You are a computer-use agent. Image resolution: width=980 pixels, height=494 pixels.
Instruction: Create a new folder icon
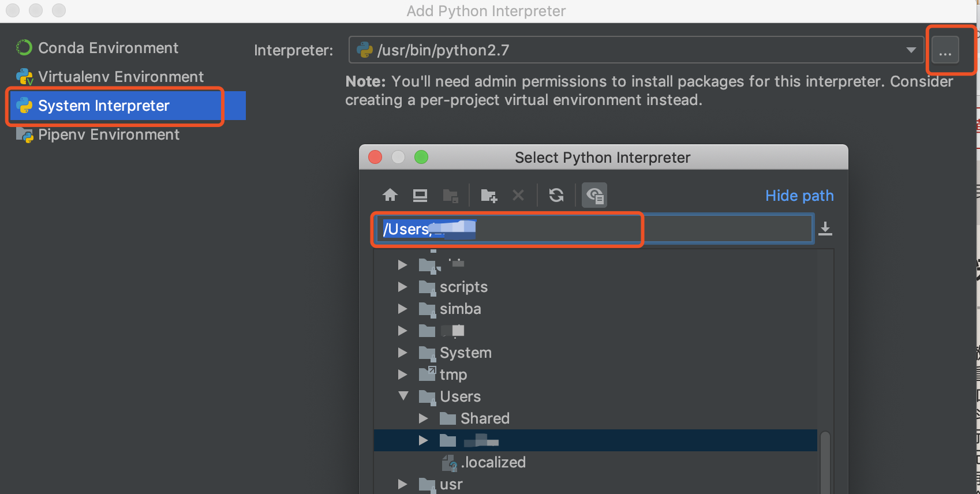489,196
